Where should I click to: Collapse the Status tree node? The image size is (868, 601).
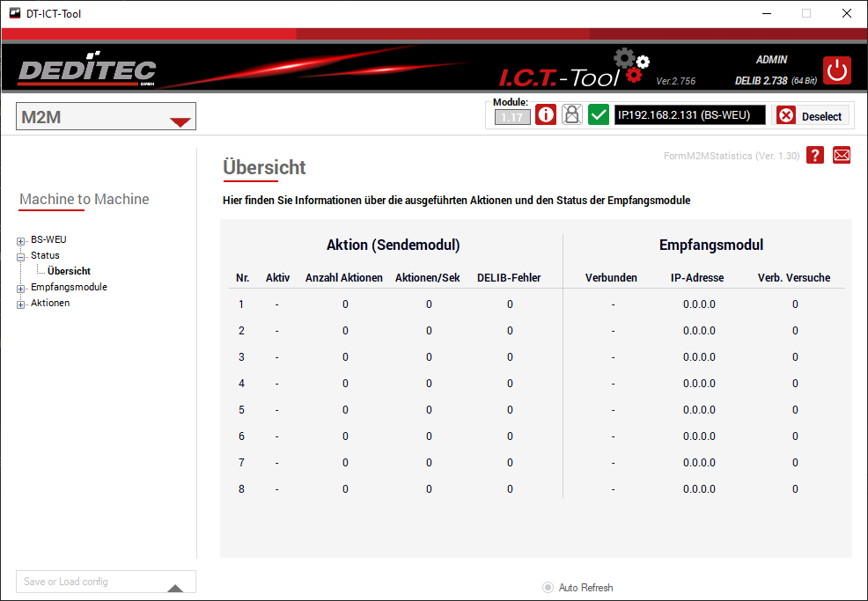coord(21,256)
